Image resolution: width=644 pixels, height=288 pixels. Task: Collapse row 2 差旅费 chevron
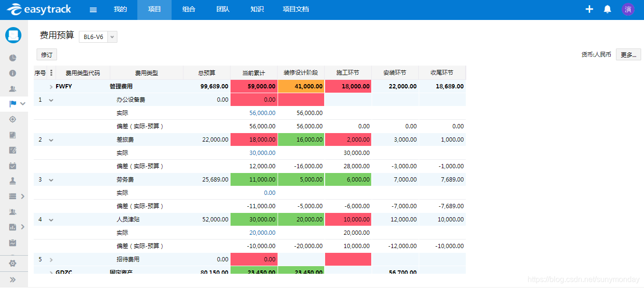51,140
